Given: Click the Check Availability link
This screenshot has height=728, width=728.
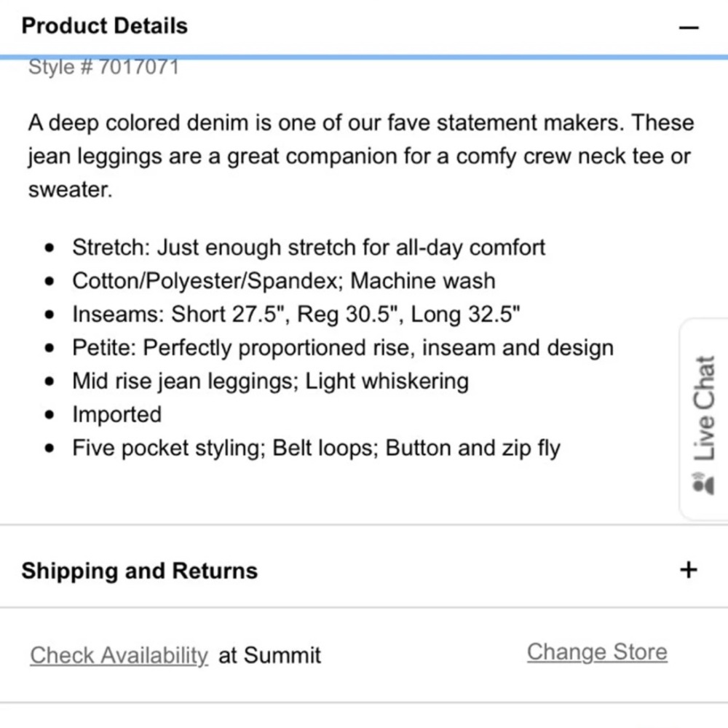Looking at the screenshot, I should pyautogui.click(x=119, y=656).
